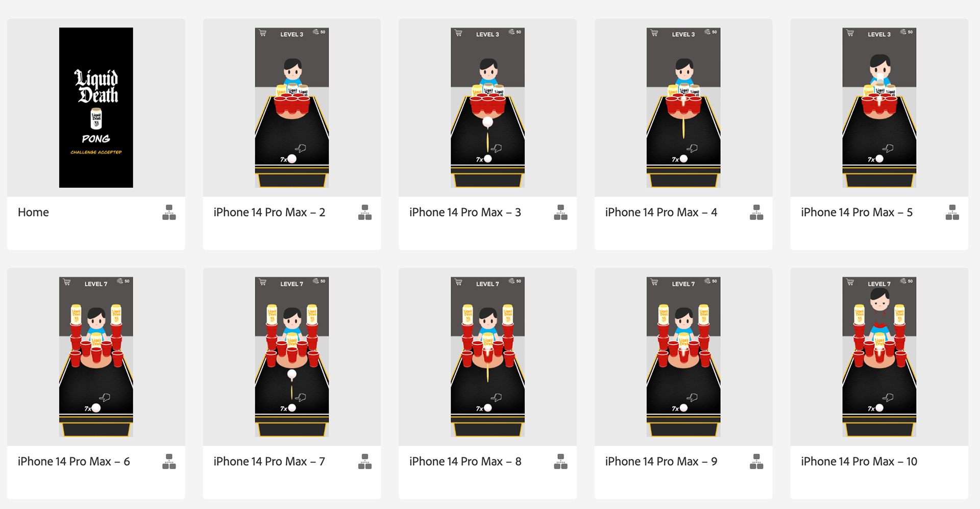Select the Level 7 iPhone 14 Pro Max – 6 preview
Viewport: 980px width, 509px height.
[x=96, y=357]
